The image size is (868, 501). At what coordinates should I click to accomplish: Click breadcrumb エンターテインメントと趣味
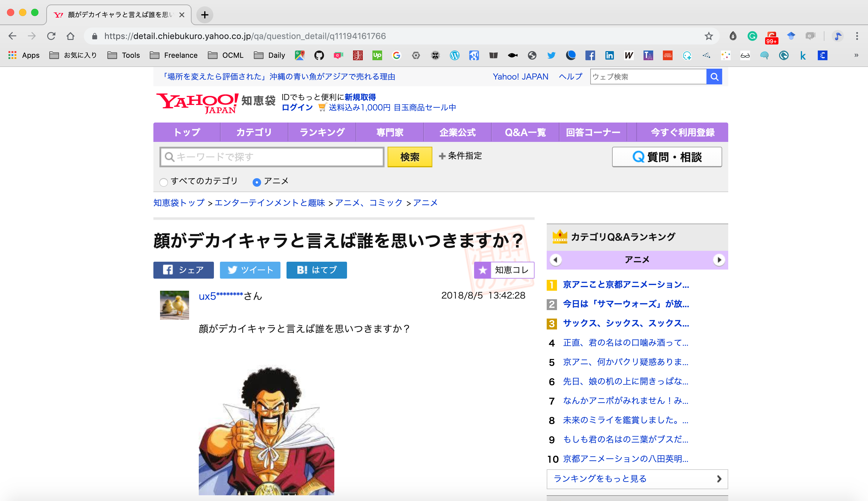[270, 203]
